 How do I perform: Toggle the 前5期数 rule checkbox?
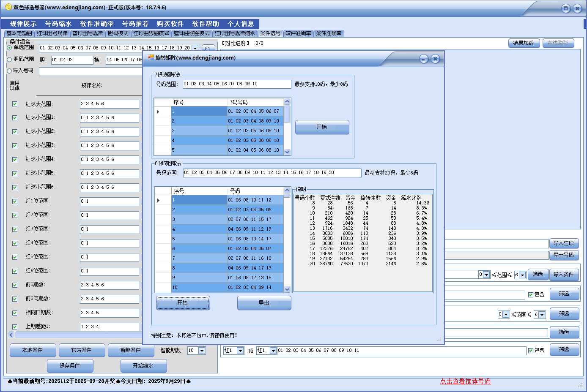[15, 285]
